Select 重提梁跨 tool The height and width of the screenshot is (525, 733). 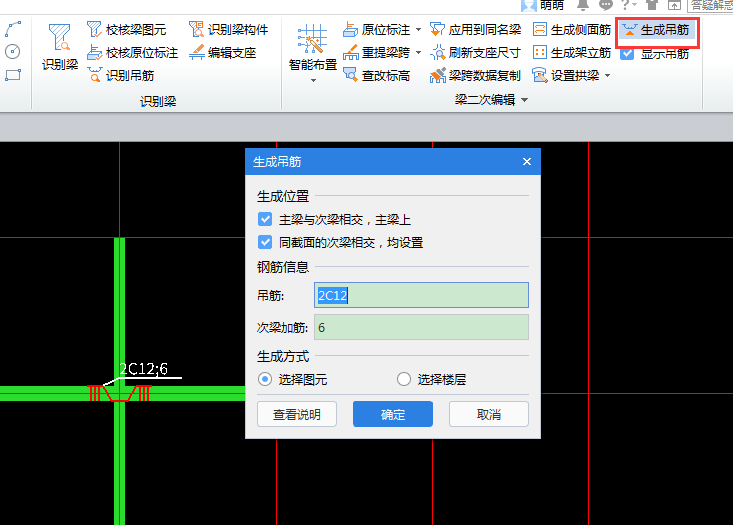pos(377,52)
